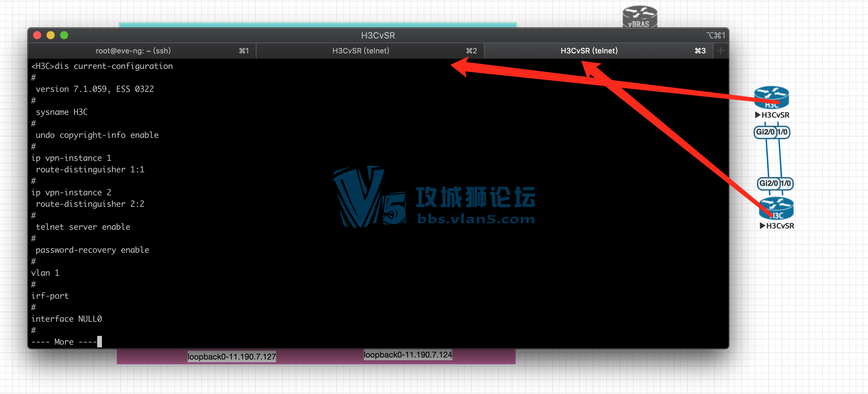This screenshot has height=394, width=868.
Task: Minimize the H3CvSR terminal window
Action: coord(51,35)
